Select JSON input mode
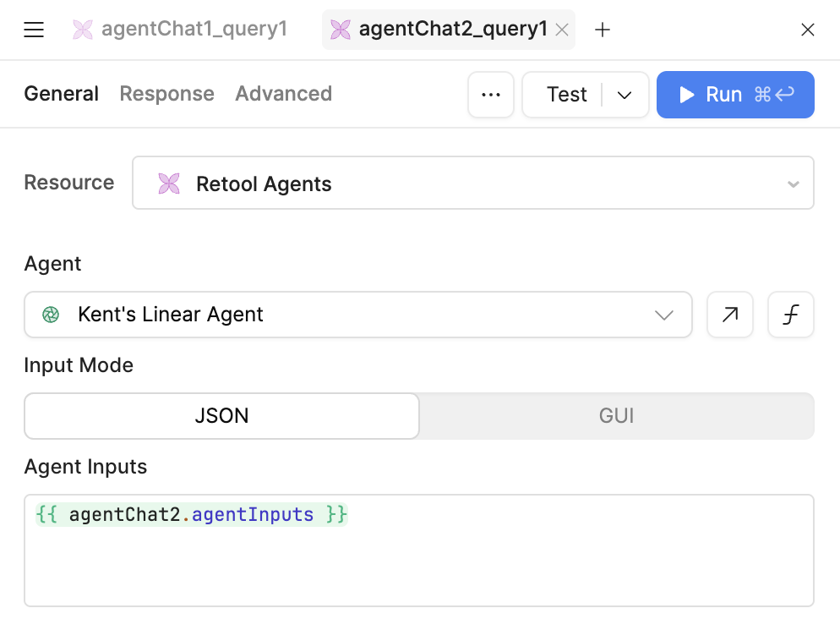This screenshot has height=619, width=840. 222,416
